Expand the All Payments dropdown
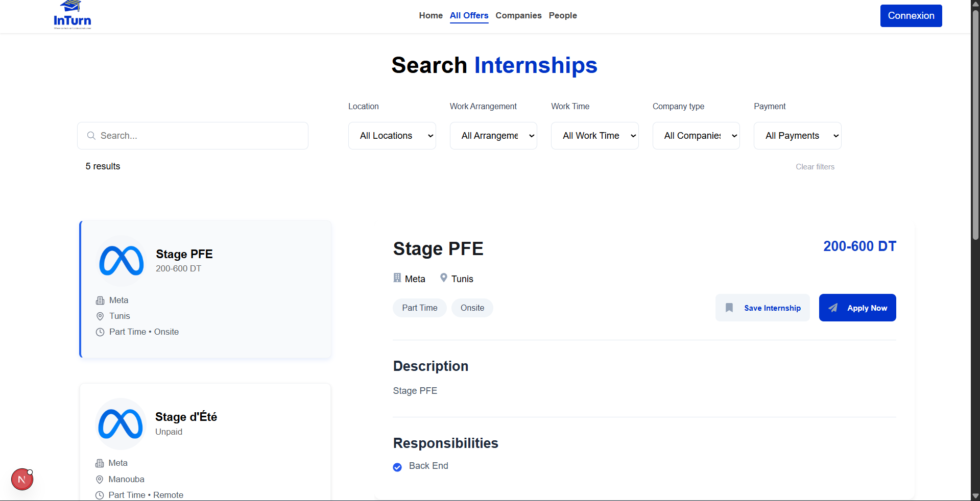 point(797,136)
